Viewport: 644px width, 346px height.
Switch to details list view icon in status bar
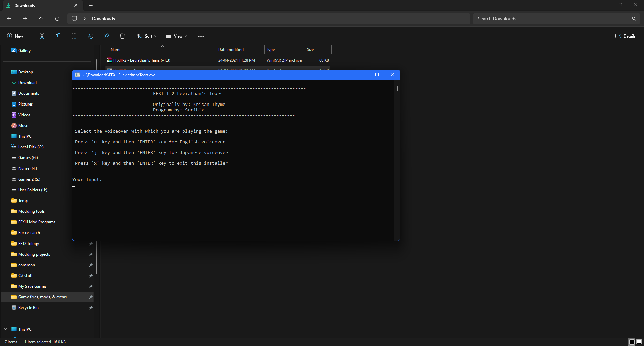tap(632, 342)
